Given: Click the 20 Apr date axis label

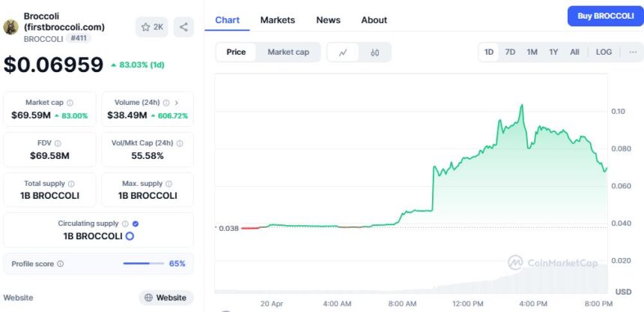Looking at the screenshot, I should point(272,304).
